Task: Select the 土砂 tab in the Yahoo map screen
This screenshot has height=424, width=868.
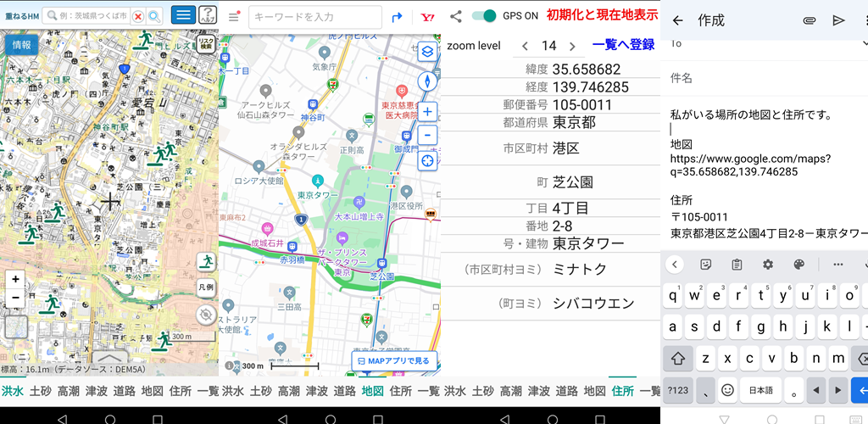Action: pos(261,391)
